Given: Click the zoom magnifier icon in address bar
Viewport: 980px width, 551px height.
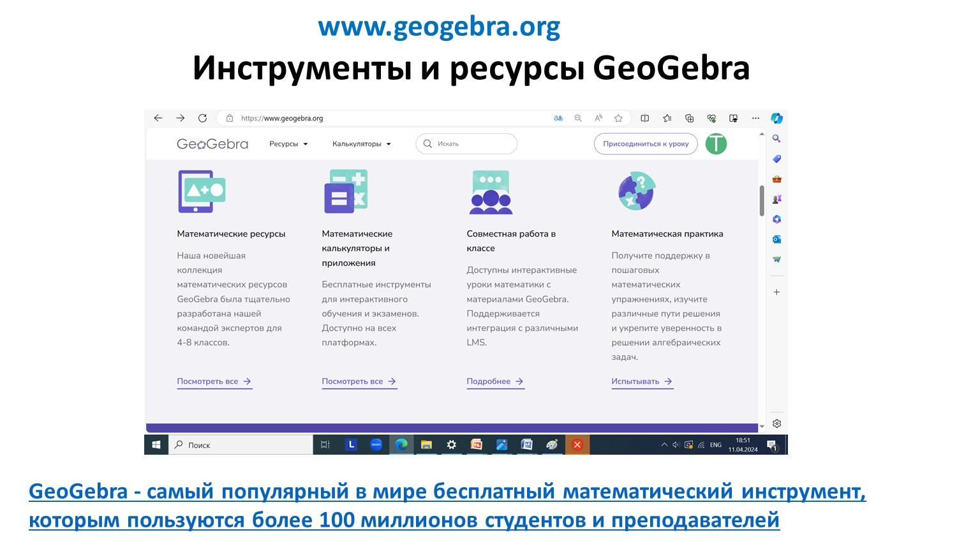Looking at the screenshot, I should [578, 118].
